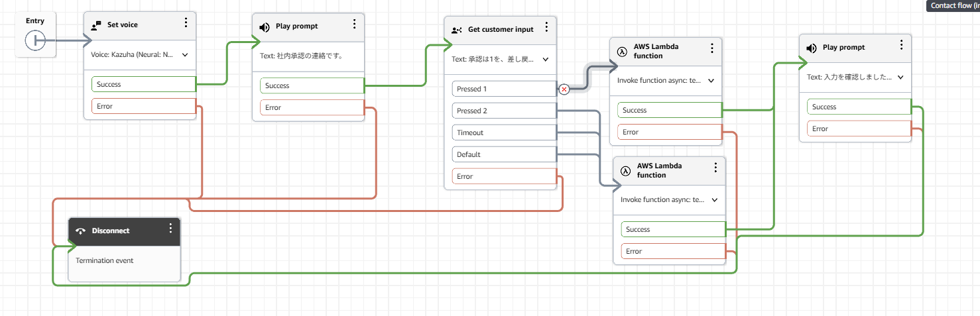This screenshot has height=316, width=980.
Task: Open the Set voice block options menu
Action: (186, 23)
